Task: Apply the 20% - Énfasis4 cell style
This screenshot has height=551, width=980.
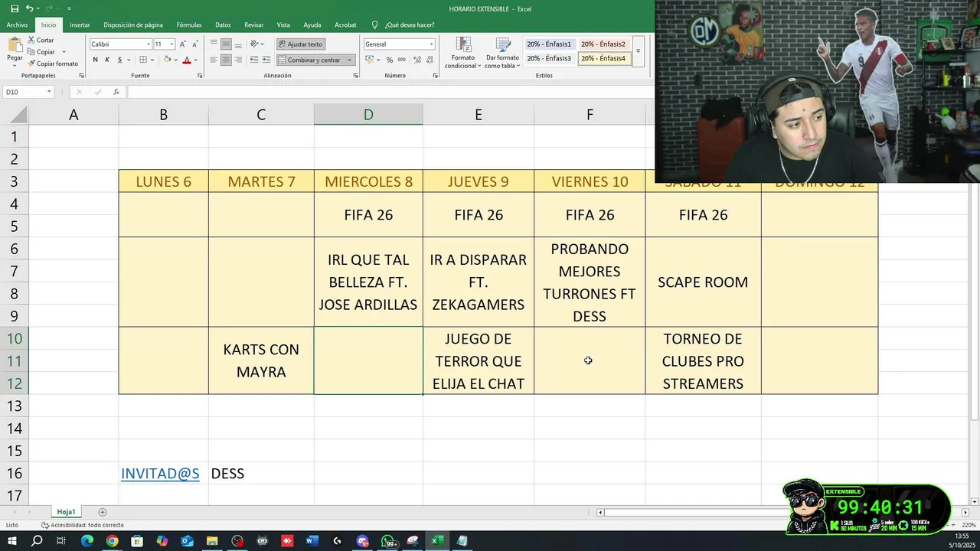Action: pos(603,58)
